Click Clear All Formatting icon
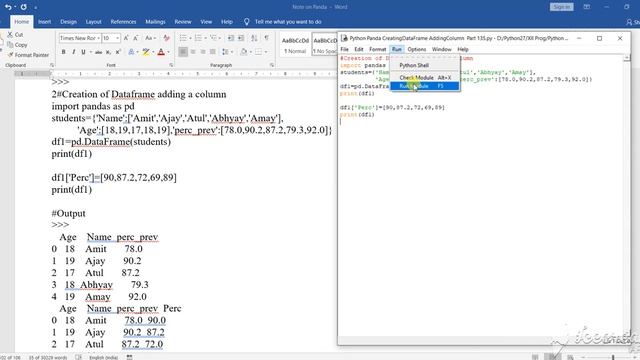The width and height of the screenshot is (640, 360). 166,38
